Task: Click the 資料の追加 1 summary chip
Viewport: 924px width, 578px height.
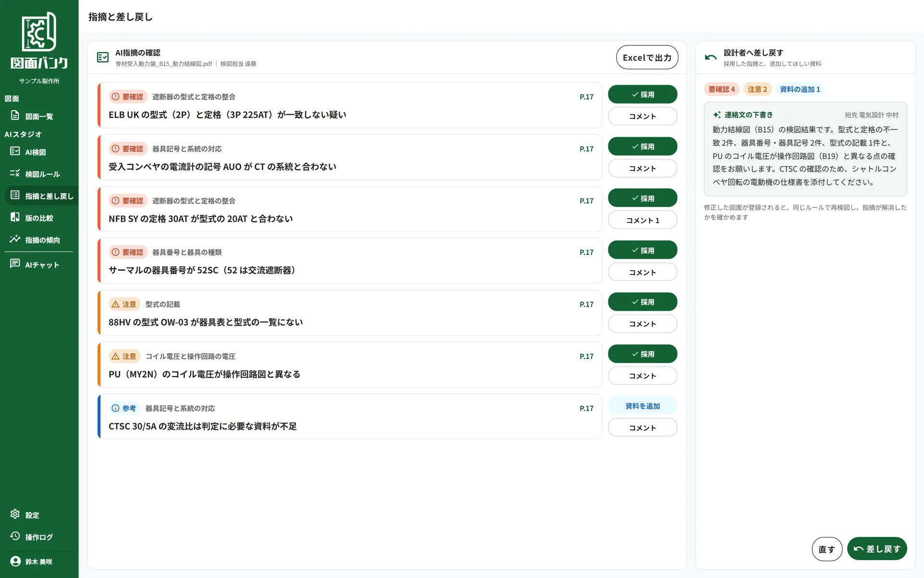Action: (800, 89)
